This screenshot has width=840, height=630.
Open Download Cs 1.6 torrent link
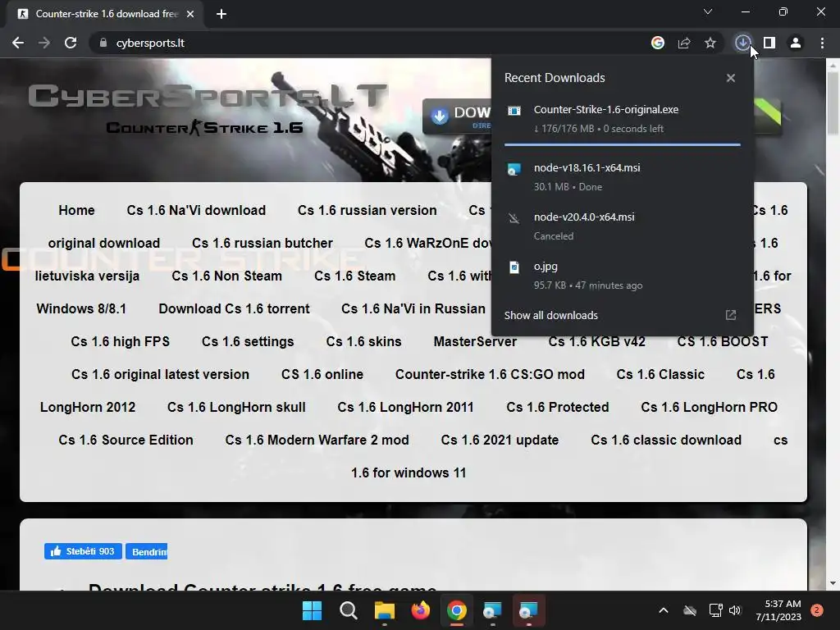[x=234, y=308]
